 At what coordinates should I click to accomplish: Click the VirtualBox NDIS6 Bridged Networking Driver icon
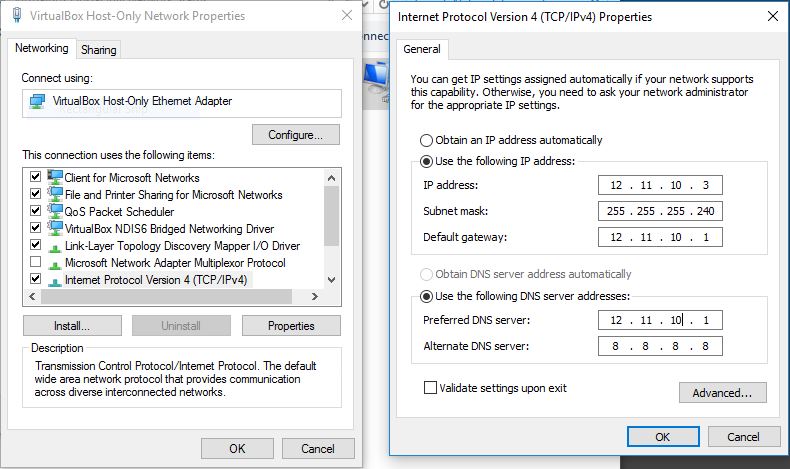pos(55,229)
